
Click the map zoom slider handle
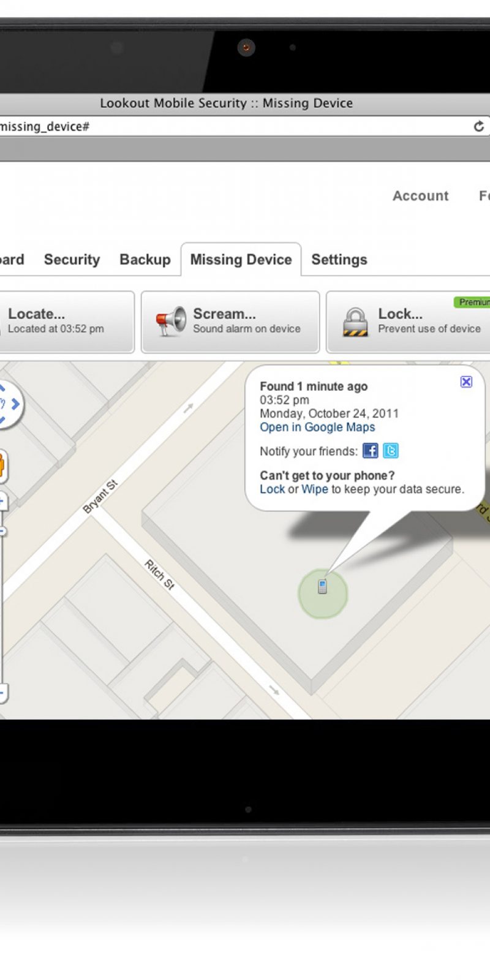tap(2, 530)
